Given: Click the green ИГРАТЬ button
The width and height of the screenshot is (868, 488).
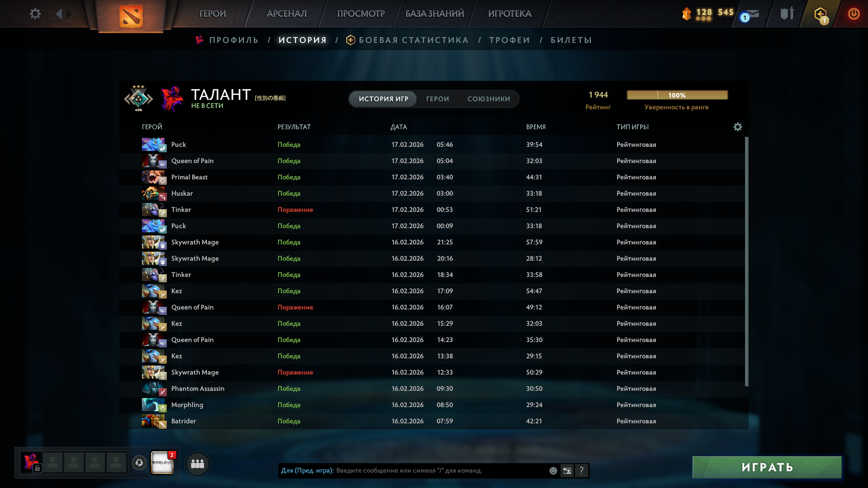Looking at the screenshot, I should pos(767,467).
